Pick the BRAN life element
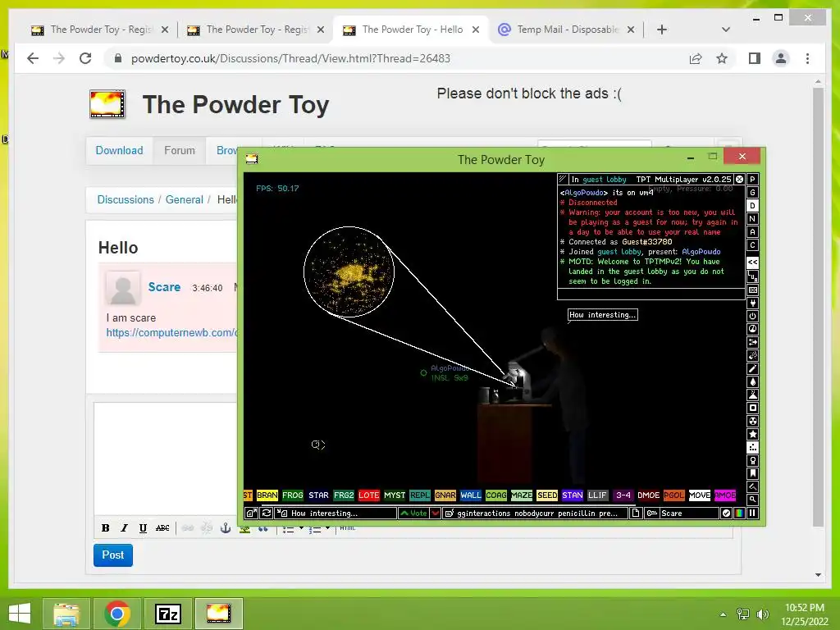This screenshot has width=840, height=630. (267, 495)
